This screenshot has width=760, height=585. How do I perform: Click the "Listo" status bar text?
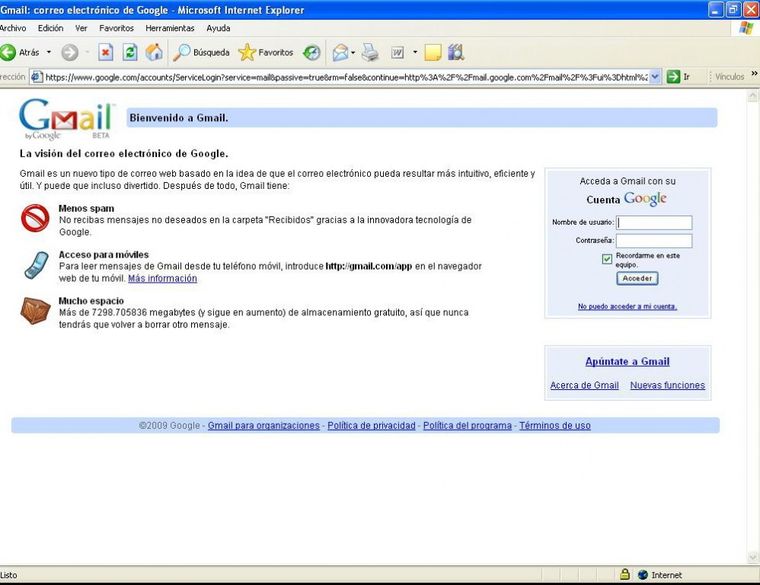(x=8, y=575)
